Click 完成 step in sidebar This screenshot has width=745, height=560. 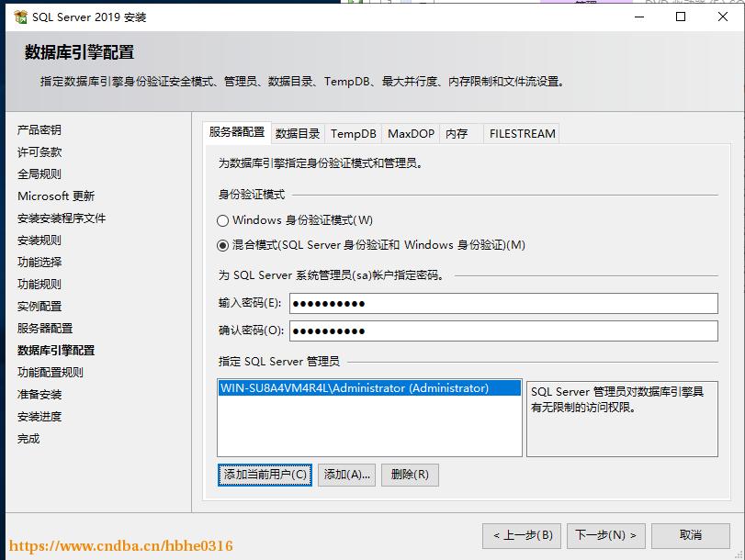coord(28,439)
